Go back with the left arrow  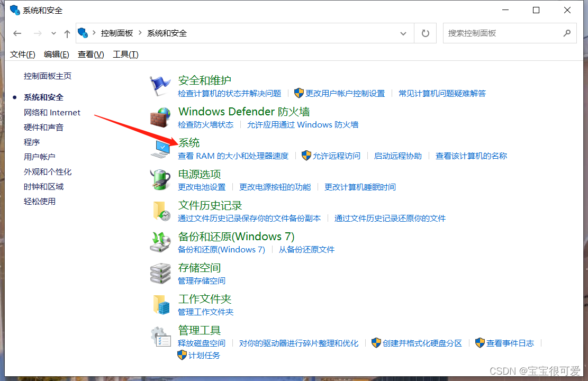pyautogui.click(x=17, y=33)
